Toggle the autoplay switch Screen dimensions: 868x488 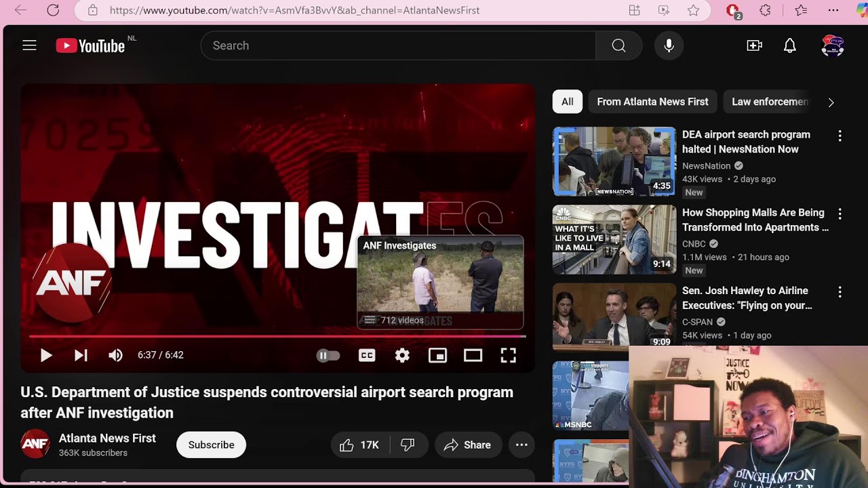pos(328,355)
